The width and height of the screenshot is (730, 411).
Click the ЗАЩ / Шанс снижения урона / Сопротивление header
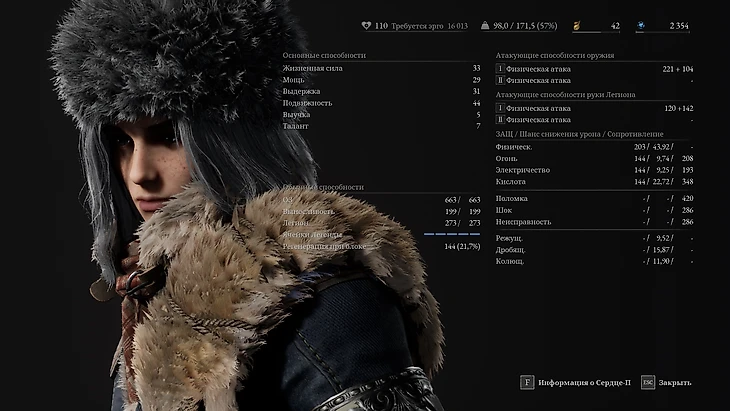click(x=580, y=134)
